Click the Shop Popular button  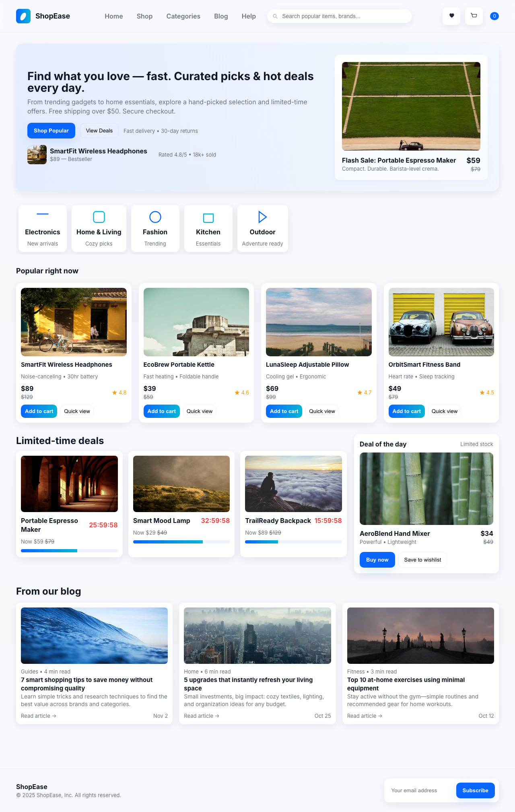tap(51, 130)
